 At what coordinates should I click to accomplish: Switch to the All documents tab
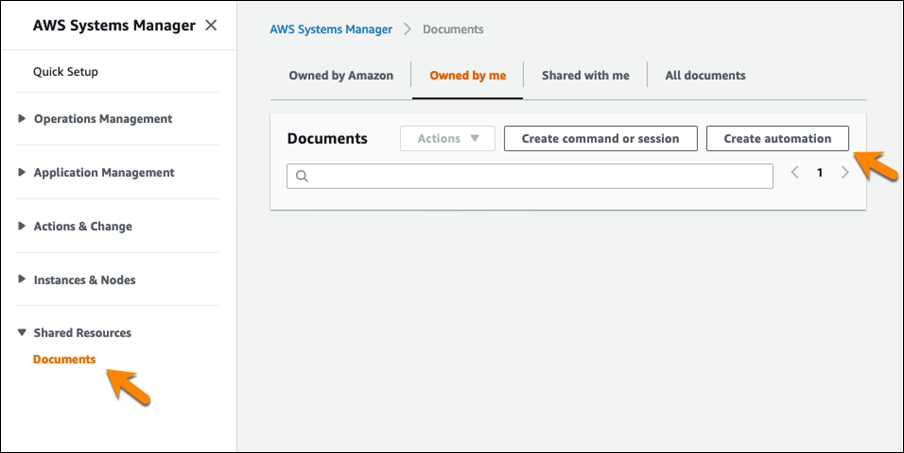click(x=705, y=76)
